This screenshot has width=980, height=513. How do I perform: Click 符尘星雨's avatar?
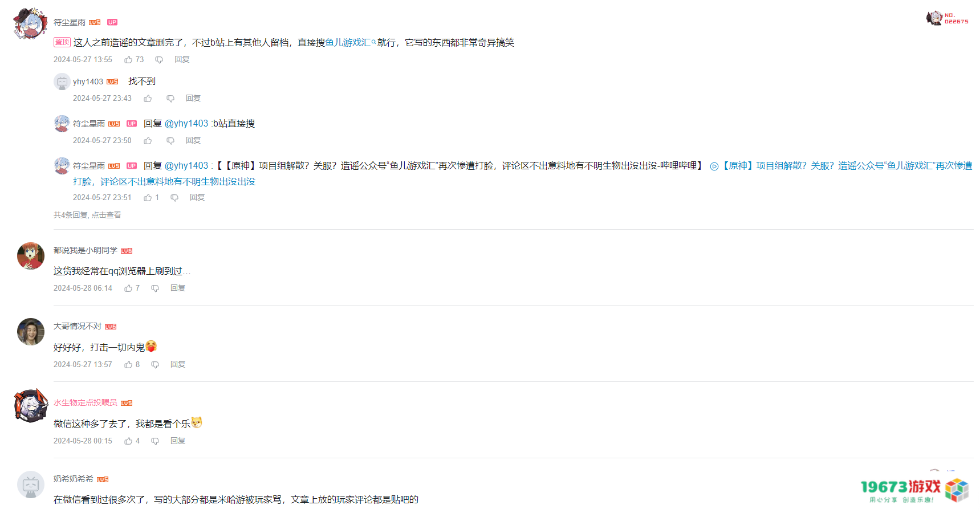pyautogui.click(x=30, y=23)
